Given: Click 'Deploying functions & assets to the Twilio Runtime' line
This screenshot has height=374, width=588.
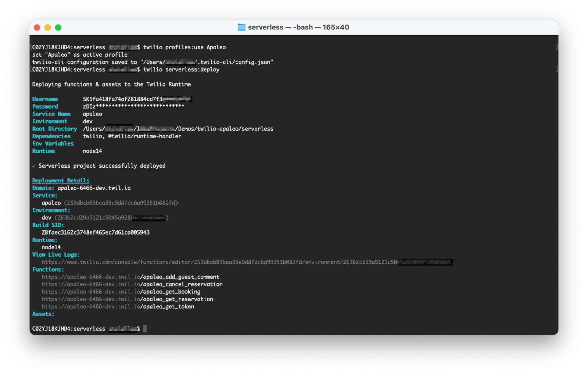Looking at the screenshot, I should [111, 84].
